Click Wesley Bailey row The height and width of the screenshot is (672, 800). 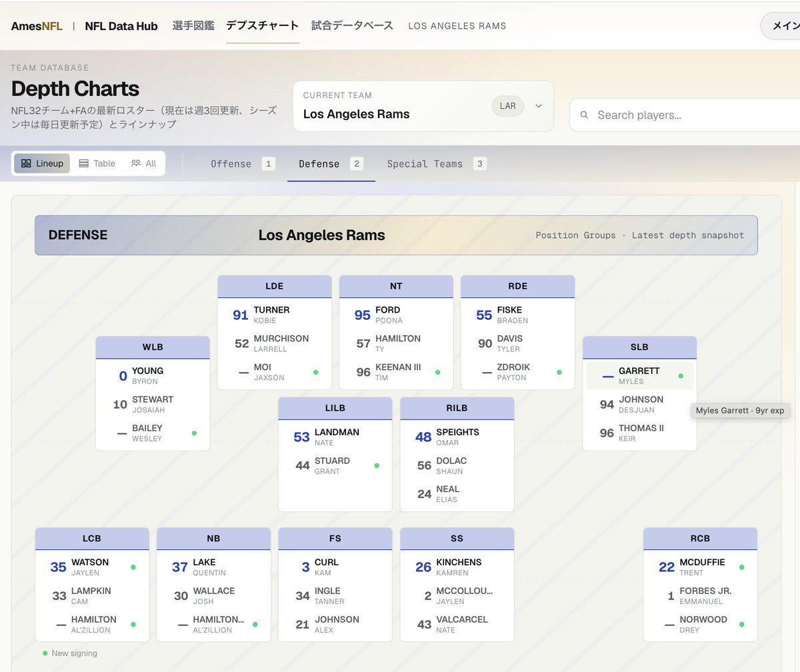[153, 433]
